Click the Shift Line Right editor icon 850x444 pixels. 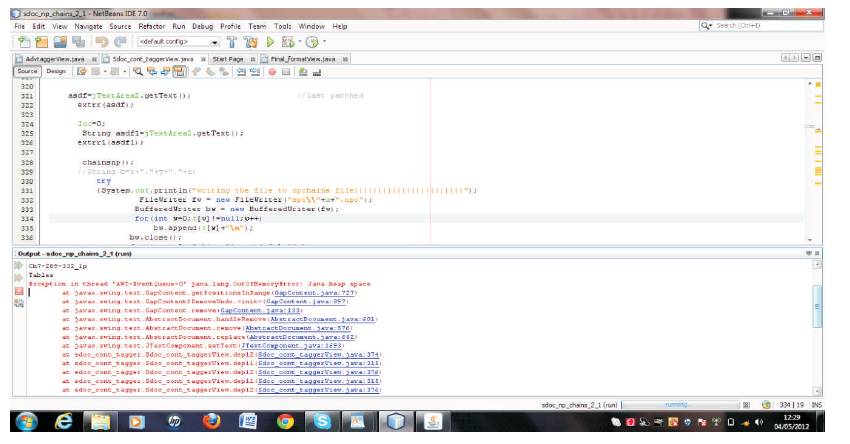click(x=254, y=72)
